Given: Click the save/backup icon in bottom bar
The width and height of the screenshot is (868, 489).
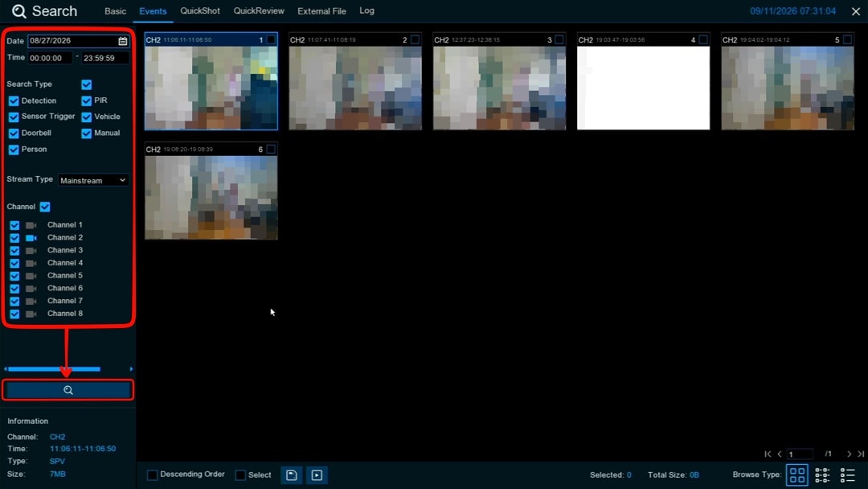Looking at the screenshot, I should [x=292, y=475].
